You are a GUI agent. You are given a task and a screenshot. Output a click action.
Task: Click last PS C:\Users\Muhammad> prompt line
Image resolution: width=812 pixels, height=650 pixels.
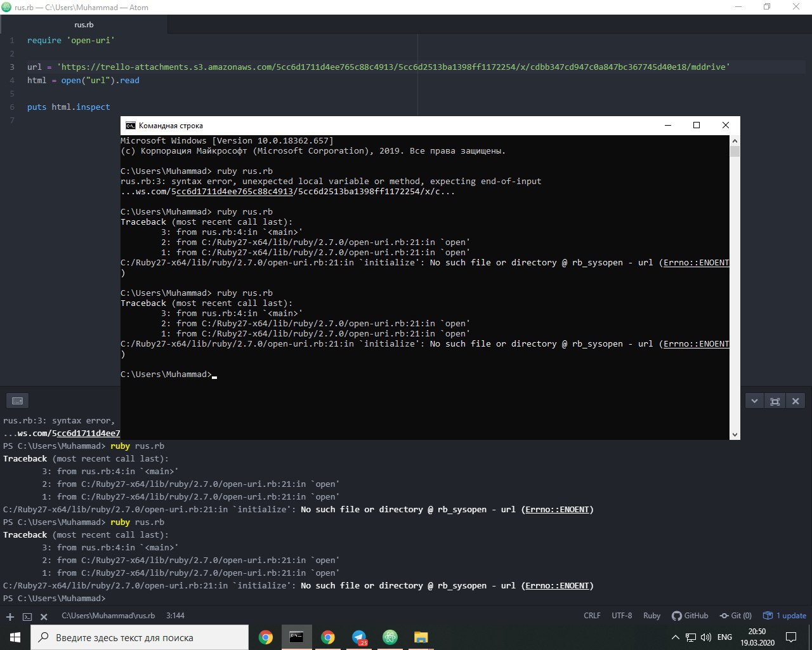pos(54,599)
